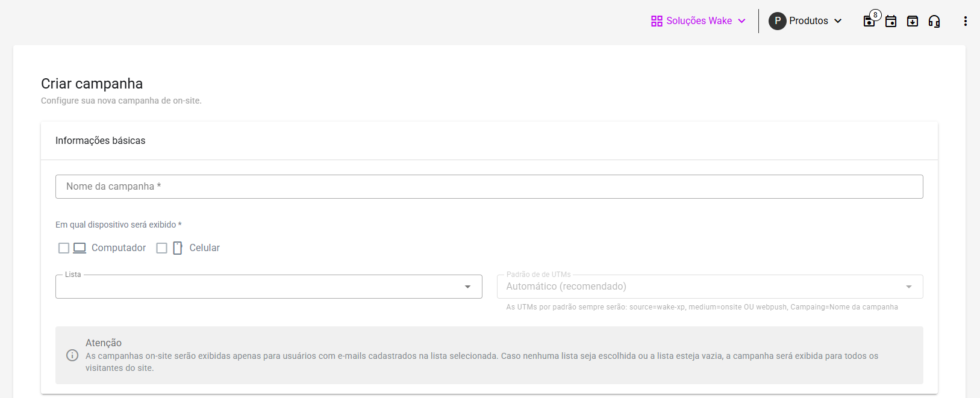Viewport: 980px width, 398px height.
Task: Open the Padrão de UTMs dropdown
Action: click(908, 287)
